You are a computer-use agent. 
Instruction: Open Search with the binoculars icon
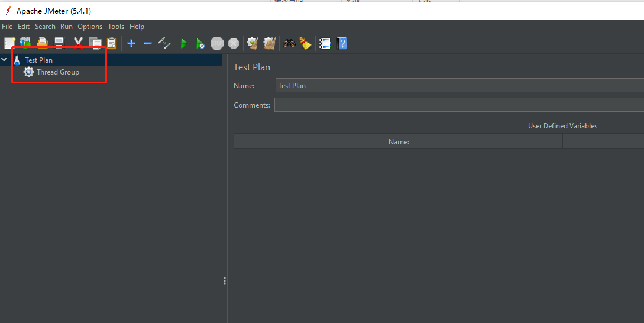click(x=289, y=43)
